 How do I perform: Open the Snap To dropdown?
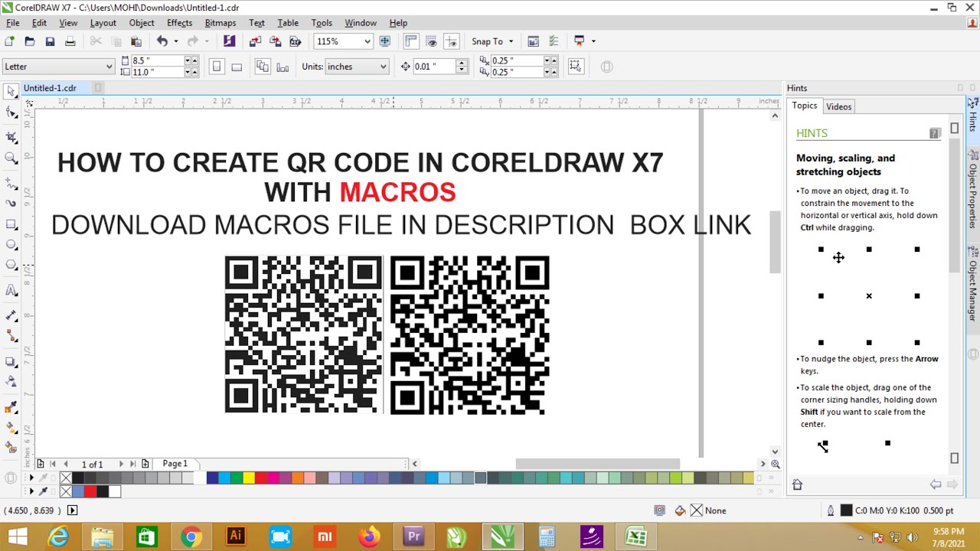point(492,41)
